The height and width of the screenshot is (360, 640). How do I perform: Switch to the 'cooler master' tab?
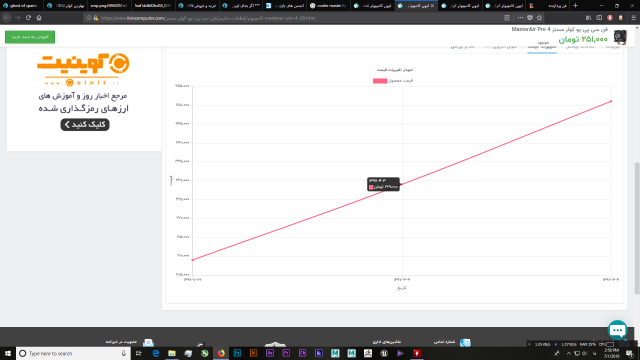point(328,6)
